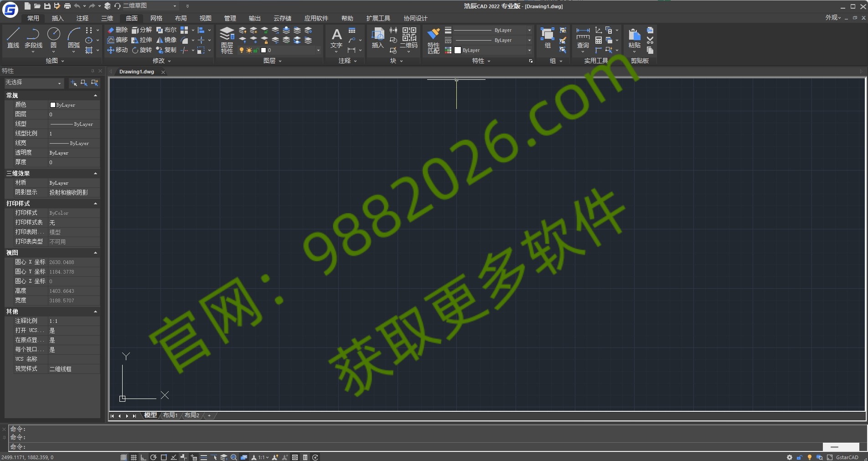Click the hatch pattern icon in draw panel

coord(89,50)
